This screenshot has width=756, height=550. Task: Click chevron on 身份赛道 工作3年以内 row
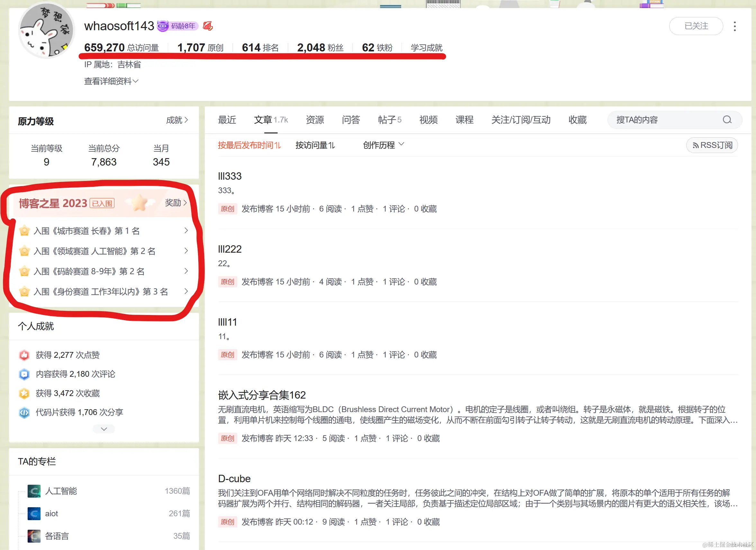click(x=186, y=291)
